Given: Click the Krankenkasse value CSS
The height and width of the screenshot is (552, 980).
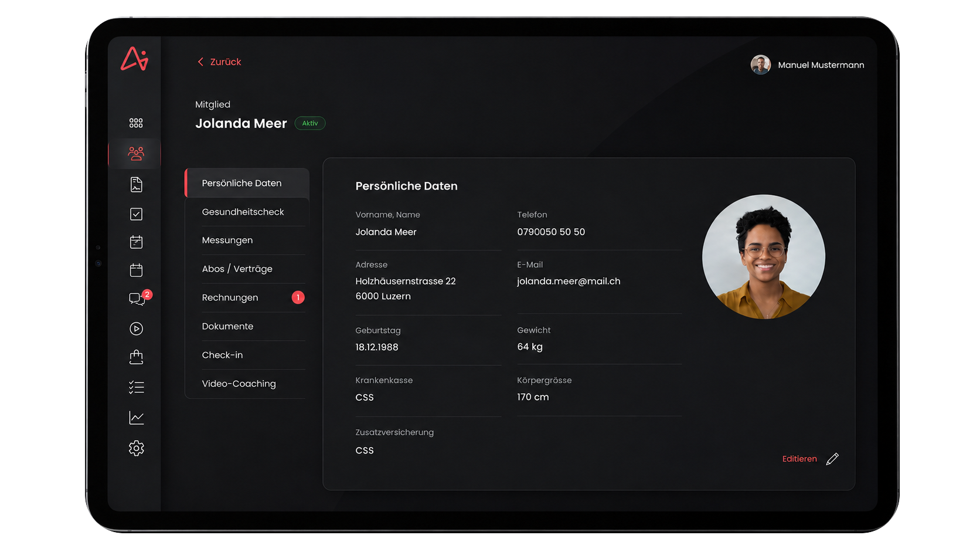Looking at the screenshot, I should coord(365,397).
